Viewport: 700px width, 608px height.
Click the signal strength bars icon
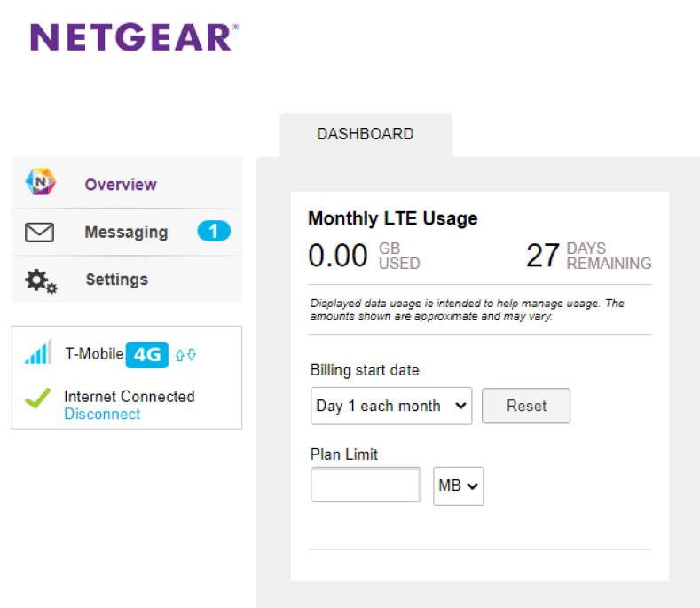[38, 354]
